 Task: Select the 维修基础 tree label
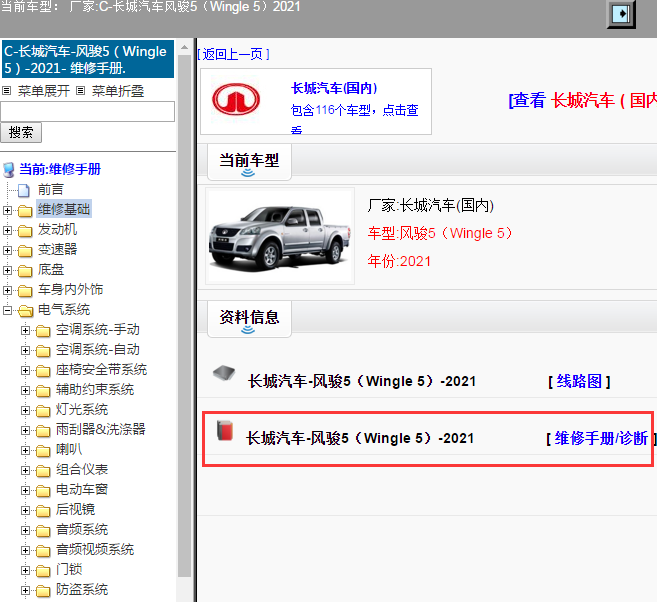click(x=64, y=209)
